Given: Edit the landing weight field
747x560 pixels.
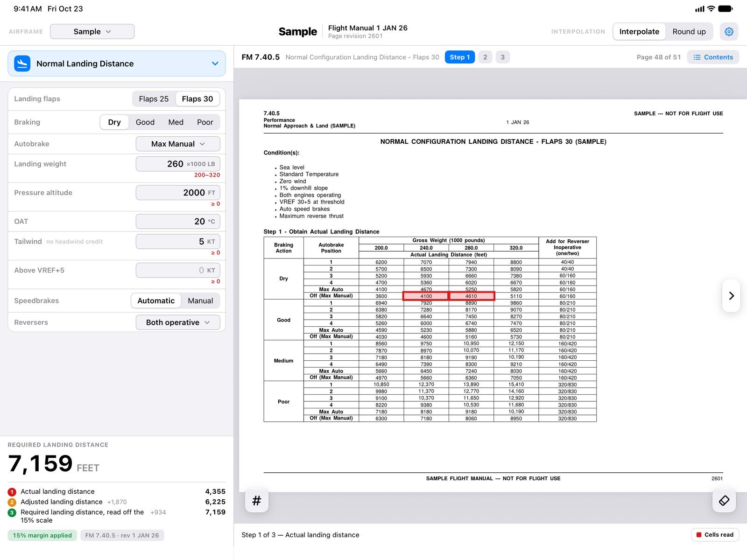Looking at the screenshot, I should pyautogui.click(x=178, y=164).
